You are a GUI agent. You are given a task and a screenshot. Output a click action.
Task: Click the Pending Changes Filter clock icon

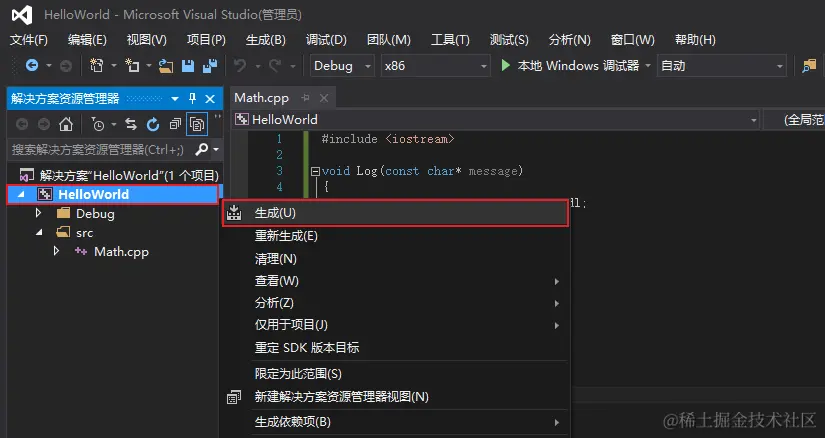click(97, 124)
